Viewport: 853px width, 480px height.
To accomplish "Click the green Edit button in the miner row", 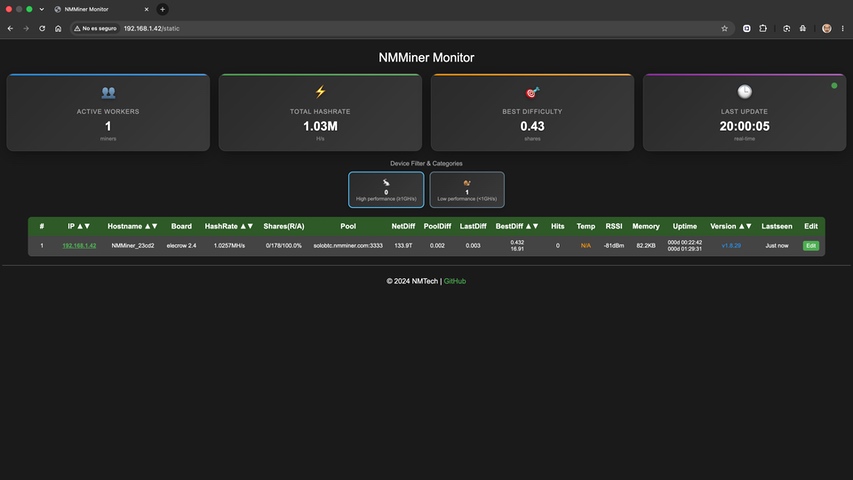I will [x=811, y=245].
